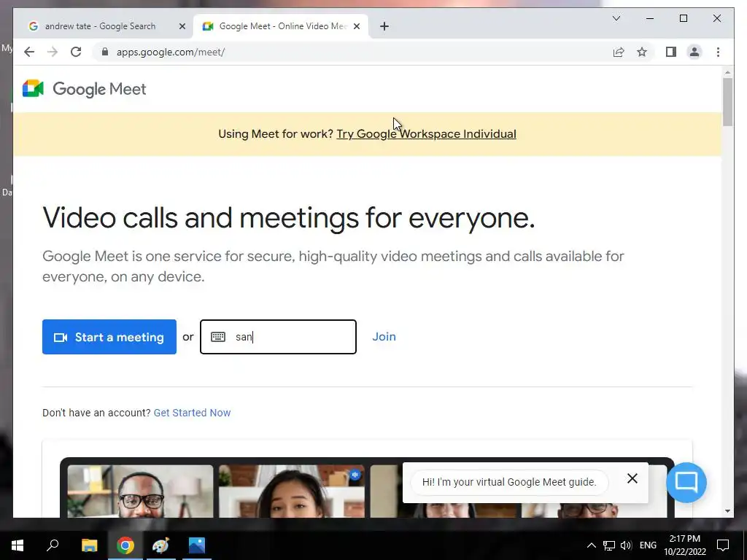
Task: Click the Start a meeting button
Action: [109, 337]
